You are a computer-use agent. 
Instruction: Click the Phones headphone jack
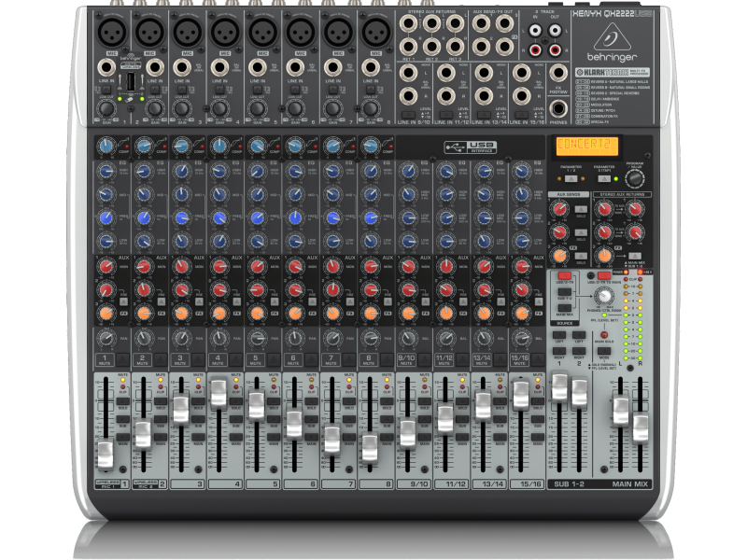[x=557, y=108]
